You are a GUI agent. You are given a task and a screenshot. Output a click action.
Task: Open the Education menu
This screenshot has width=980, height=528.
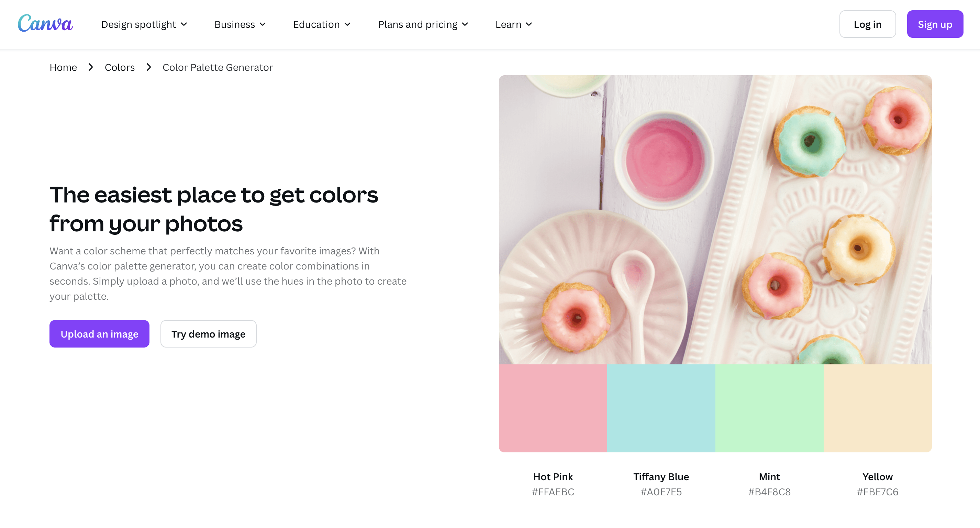[322, 24]
